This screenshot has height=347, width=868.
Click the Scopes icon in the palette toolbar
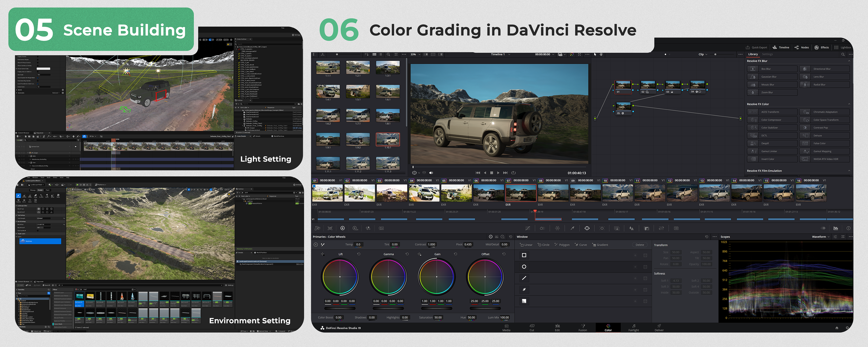click(x=836, y=228)
